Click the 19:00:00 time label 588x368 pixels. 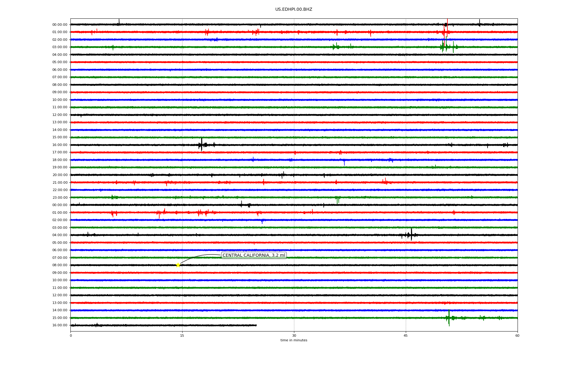[60, 167]
